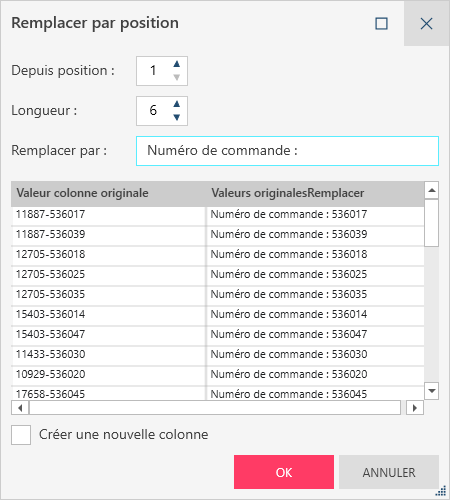
Task: Decrease the Longueur value
Action: point(177,117)
